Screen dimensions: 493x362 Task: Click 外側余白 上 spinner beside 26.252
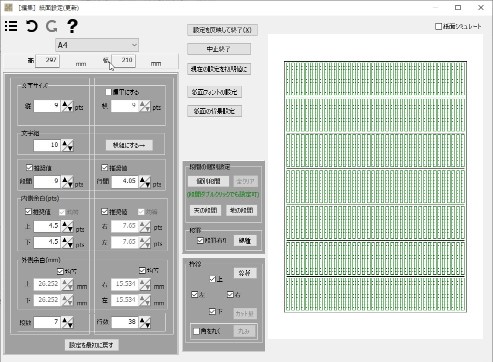click(67, 285)
